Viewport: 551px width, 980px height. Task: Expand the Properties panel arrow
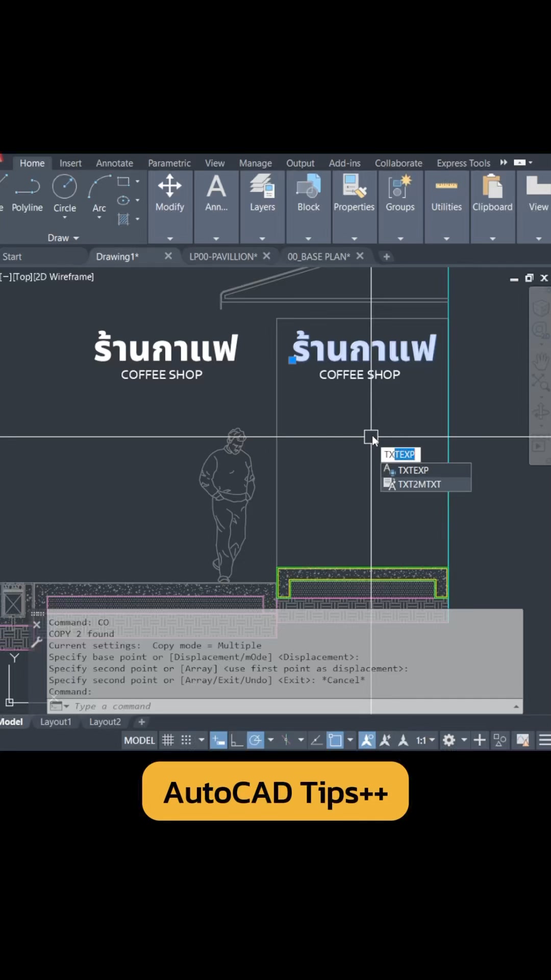click(x=354, y=238)
